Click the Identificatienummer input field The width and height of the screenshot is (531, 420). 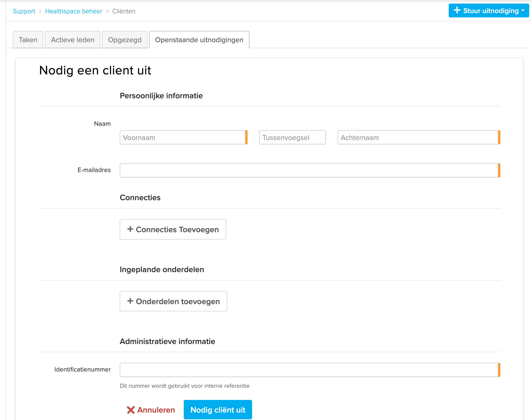click(x=309, y=370)
